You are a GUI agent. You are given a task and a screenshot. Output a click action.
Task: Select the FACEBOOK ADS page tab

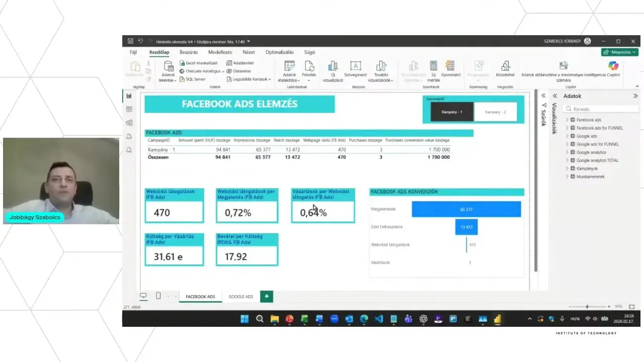[200, 297]
